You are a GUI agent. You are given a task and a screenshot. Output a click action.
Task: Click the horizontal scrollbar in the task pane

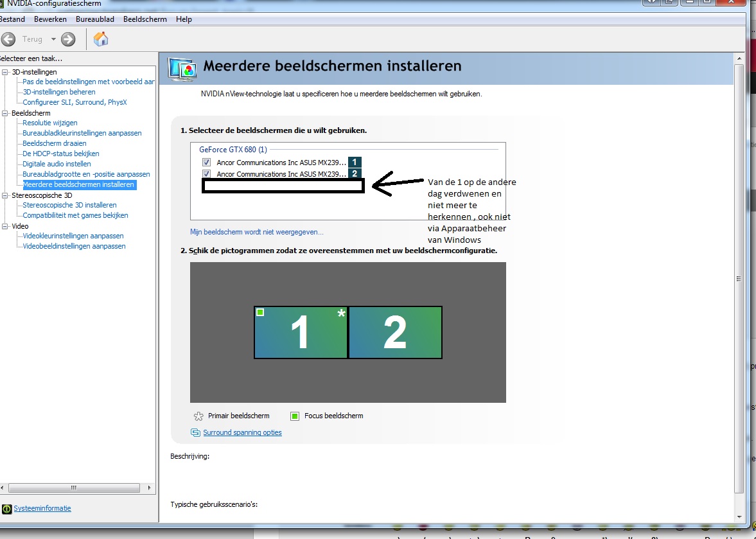click(72, 488)
